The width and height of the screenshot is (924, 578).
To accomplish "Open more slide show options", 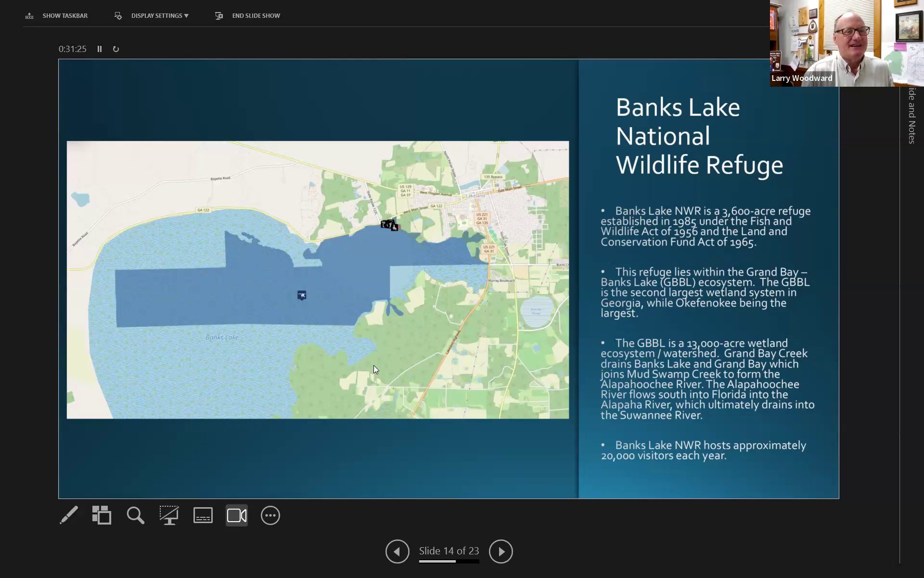I will [270, 515].
